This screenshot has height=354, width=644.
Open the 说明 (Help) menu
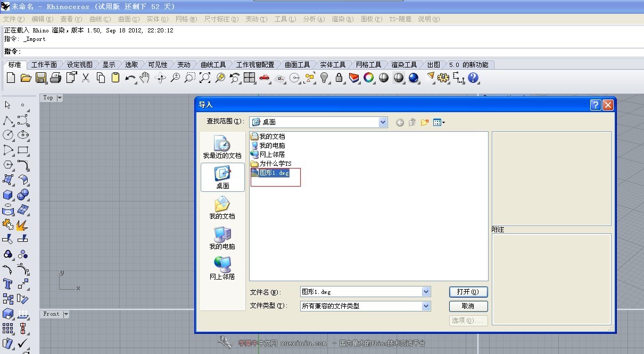point(429,19)
